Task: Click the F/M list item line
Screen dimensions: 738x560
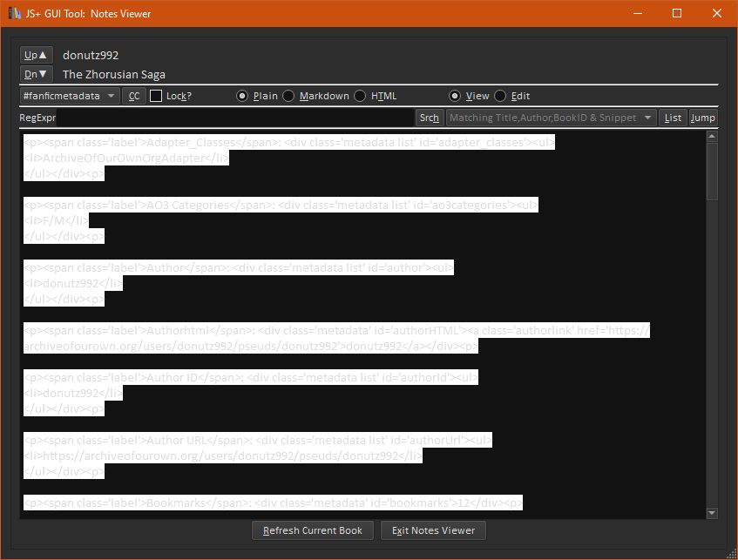Action: tap(56, 220)
